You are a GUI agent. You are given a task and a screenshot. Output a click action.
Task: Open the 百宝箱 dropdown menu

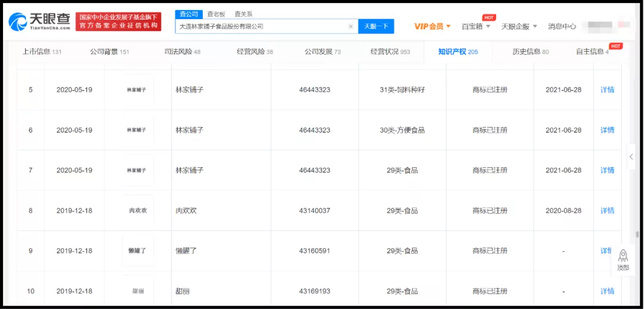[476, 26]
